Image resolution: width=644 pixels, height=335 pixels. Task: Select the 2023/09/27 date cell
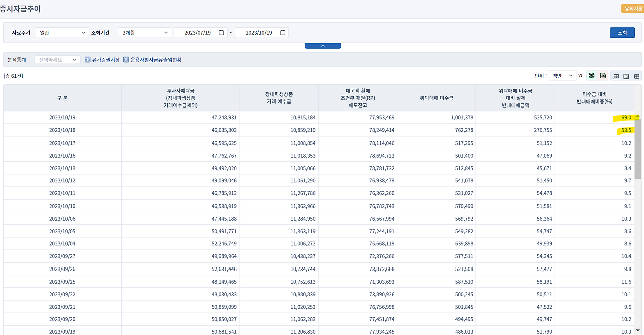[62, 256]
